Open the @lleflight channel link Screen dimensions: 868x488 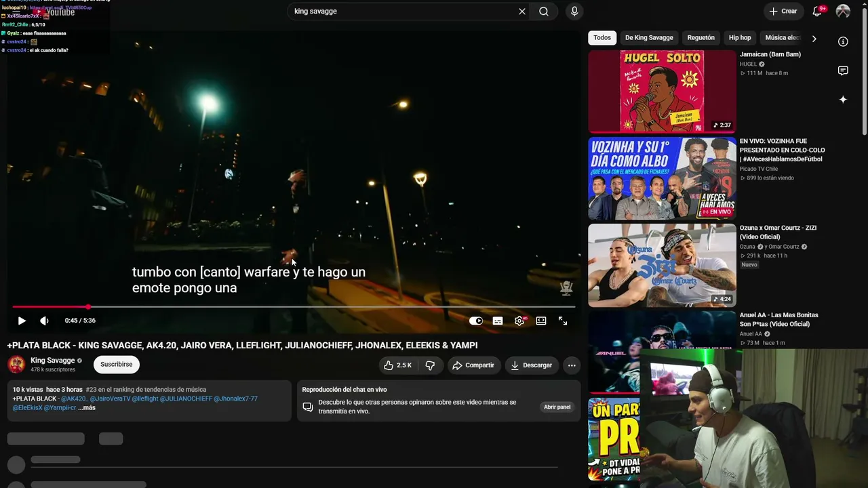(x=145, y=399)
